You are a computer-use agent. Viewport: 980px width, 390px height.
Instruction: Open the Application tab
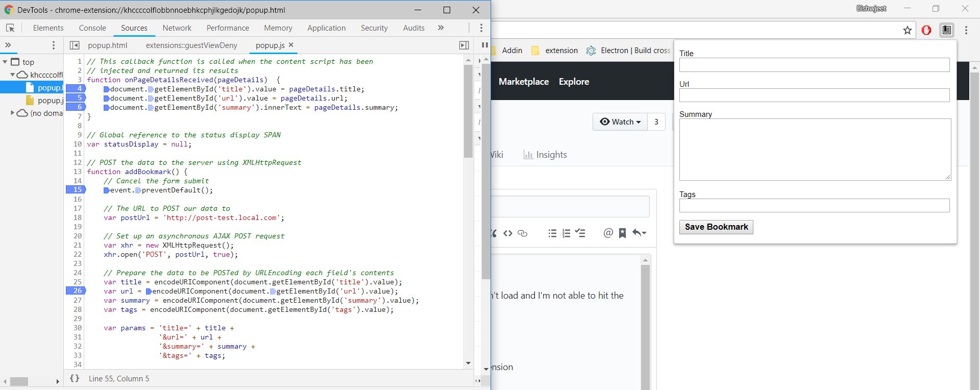(327, 28)
